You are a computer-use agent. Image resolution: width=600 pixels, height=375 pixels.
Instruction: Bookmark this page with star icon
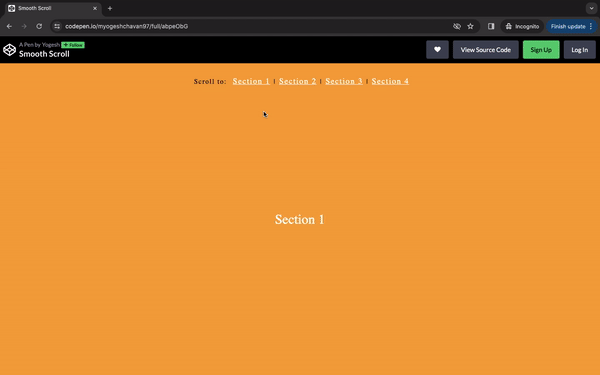pos(470,26)
